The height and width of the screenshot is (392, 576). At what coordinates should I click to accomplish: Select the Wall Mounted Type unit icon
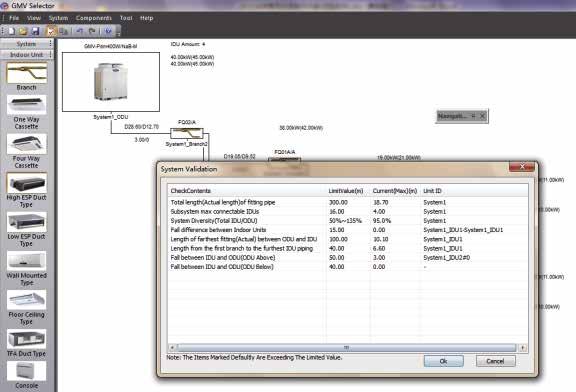[x=26, y=261]
